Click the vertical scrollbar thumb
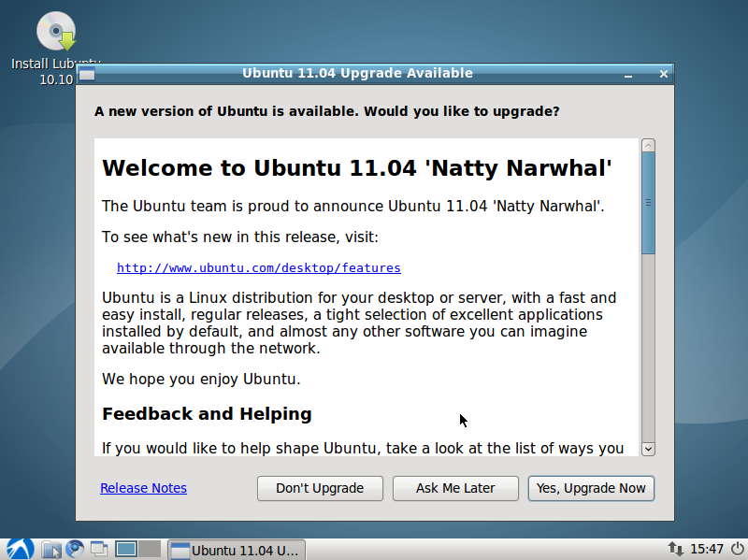The height and width of the screenshot is (560, 748). (x=648, y=203)
